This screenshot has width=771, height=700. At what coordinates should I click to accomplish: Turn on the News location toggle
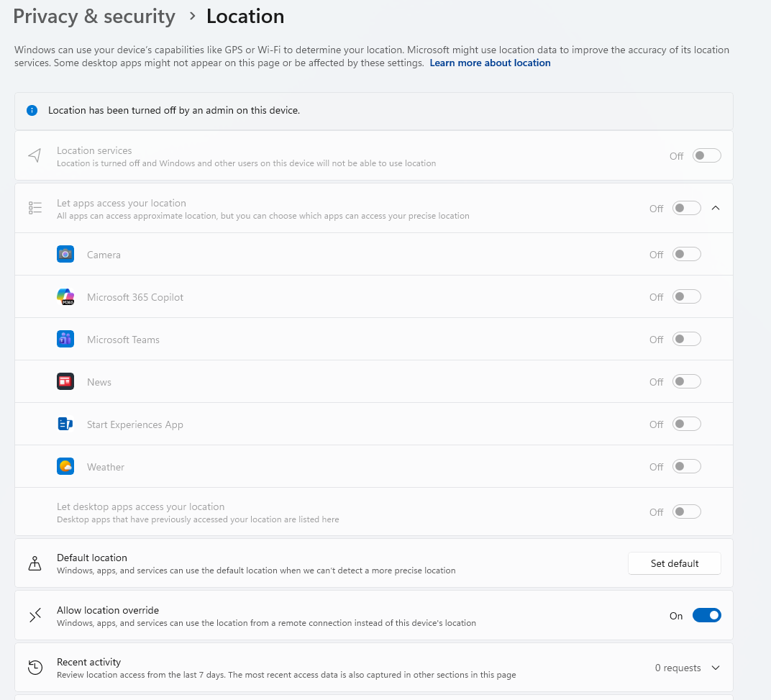(x=686, y=382)
